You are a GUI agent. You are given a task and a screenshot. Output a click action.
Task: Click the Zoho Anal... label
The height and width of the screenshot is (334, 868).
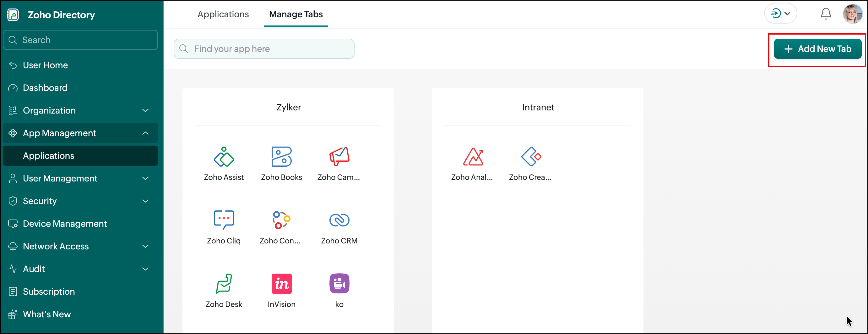coord(472,177)
